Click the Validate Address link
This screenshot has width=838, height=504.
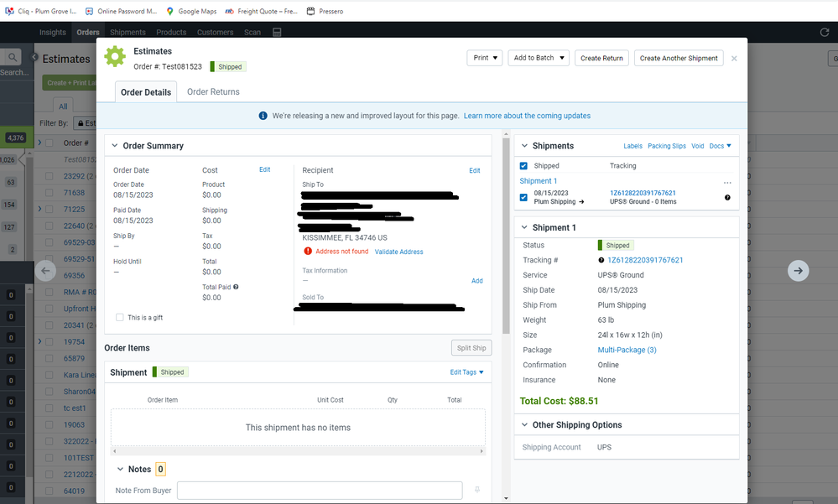click(x=398, y=252)
